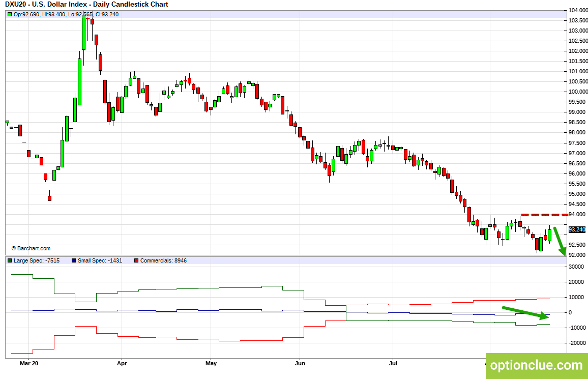Viewport: 588px width, 379px height.
Task: Click the © Barchart.com credit text
Action: [31, 249]
